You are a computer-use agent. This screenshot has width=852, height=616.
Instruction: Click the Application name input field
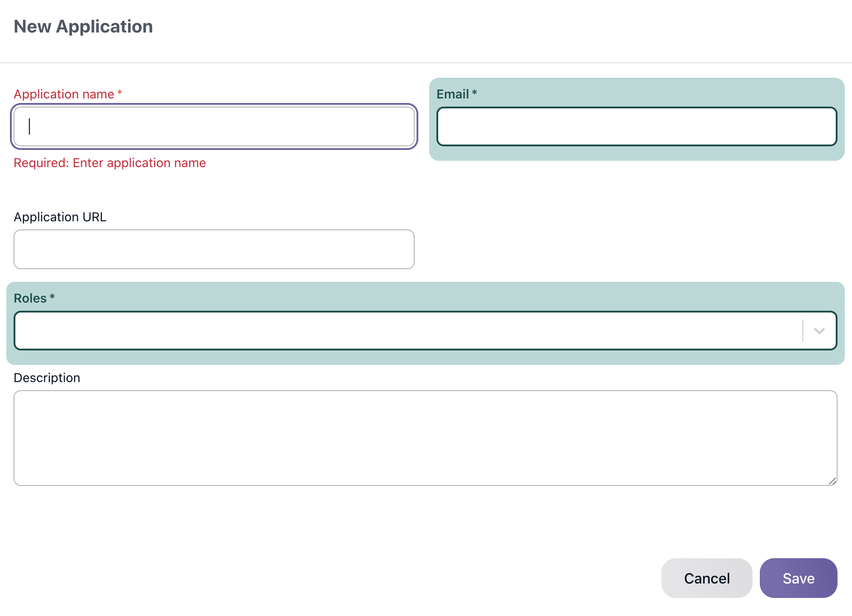click(214, 126)
